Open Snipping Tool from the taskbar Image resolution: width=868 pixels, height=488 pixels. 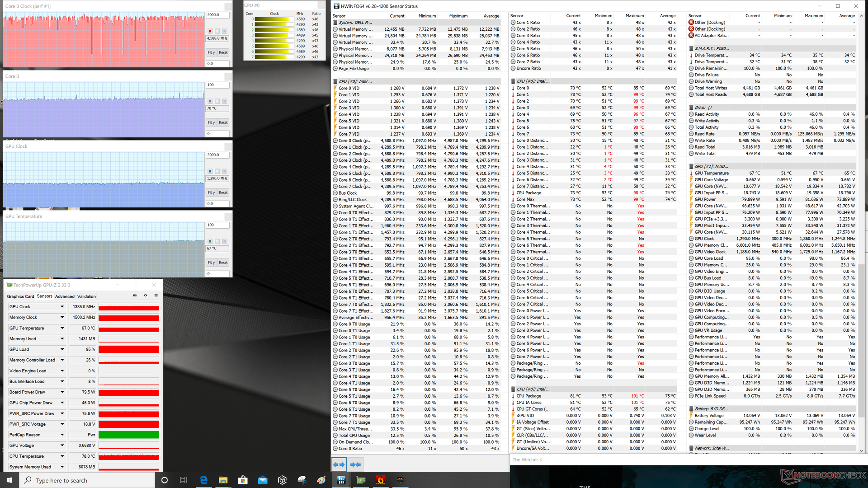(x=302, y=480)
